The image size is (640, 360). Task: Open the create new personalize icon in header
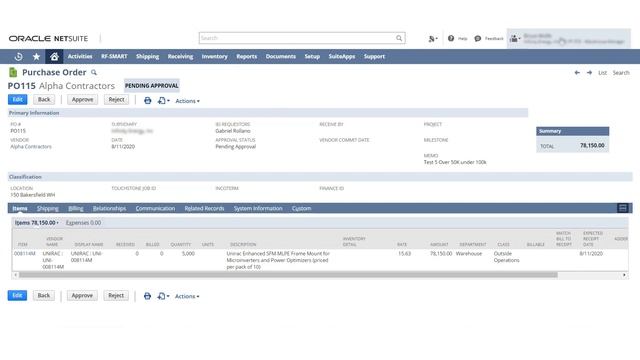click(x=433, y=39)
